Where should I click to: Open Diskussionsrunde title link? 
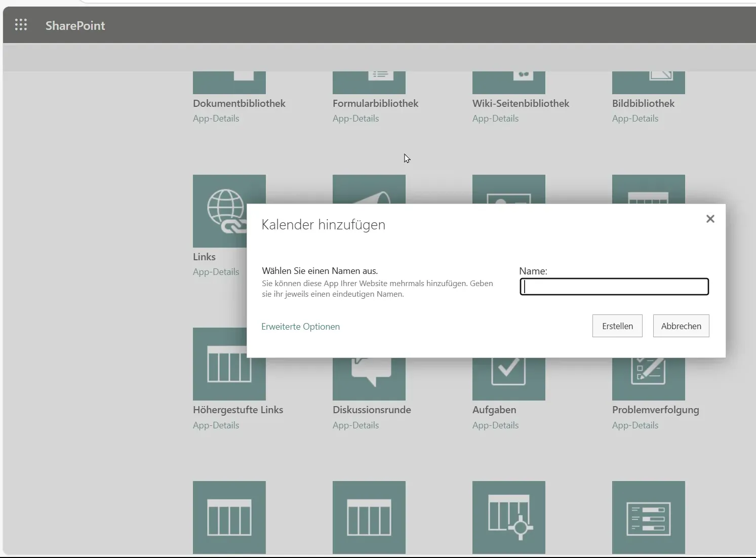point(372,410)
